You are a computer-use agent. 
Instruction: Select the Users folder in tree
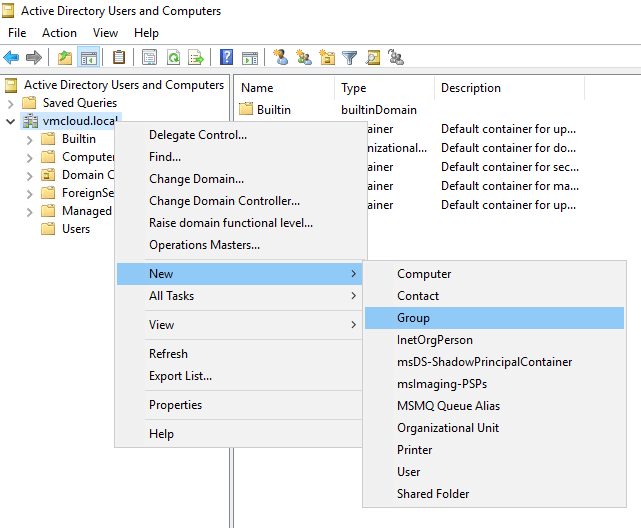[x=75, y=229]
